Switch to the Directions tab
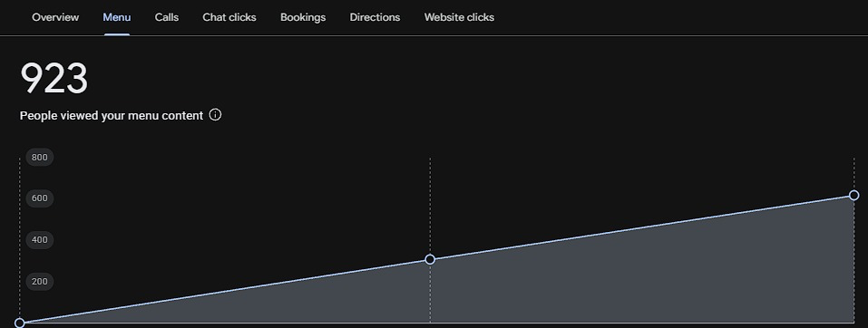868x328 pixels. click(x=375, y=17)
